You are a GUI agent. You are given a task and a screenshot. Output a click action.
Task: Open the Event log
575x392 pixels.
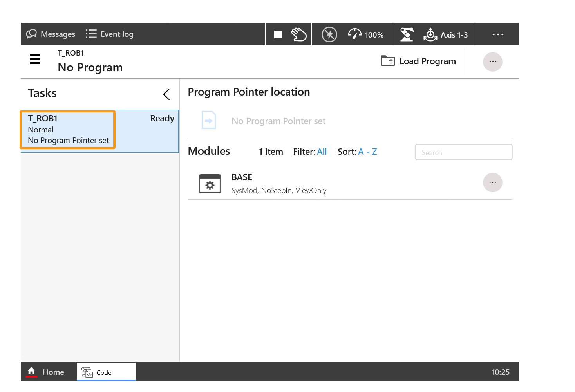coord(110,34)
